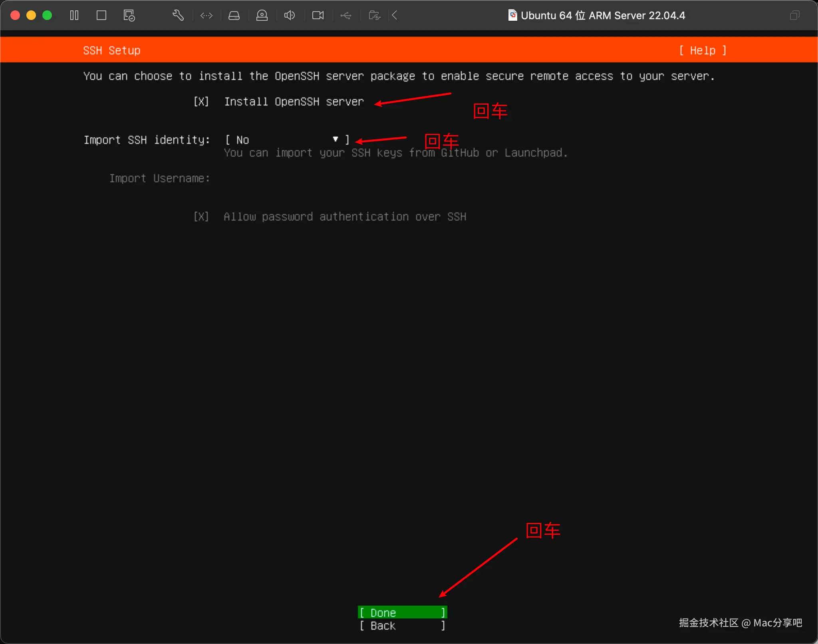The image size is (818, 644).
Task: Open the Help menu
Action: [x=703, y=51]
